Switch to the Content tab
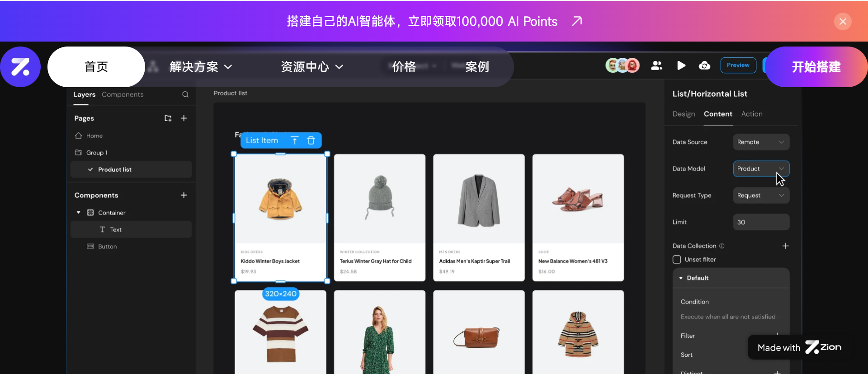The width and height of the screenshot is (868, 374). 718,114
